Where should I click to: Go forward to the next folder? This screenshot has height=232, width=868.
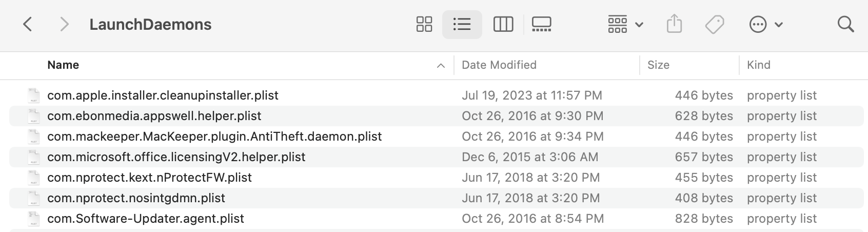pyautogui.click(x=64, y=24)
